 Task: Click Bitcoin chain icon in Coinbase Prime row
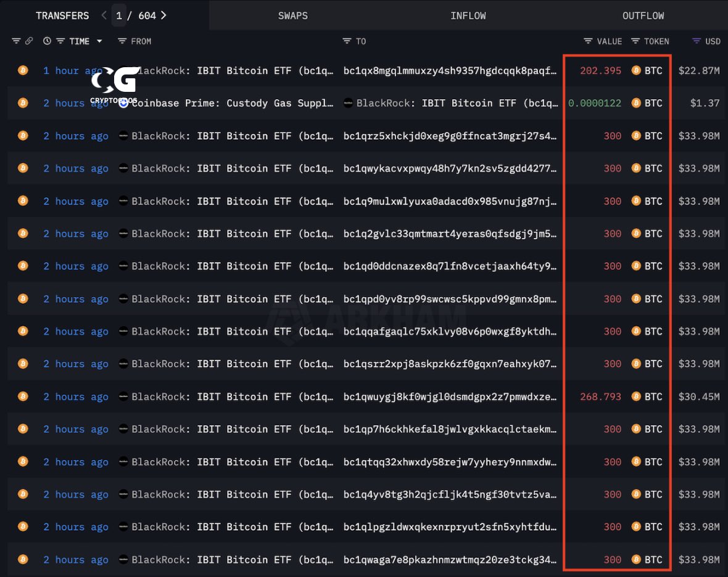23,103
